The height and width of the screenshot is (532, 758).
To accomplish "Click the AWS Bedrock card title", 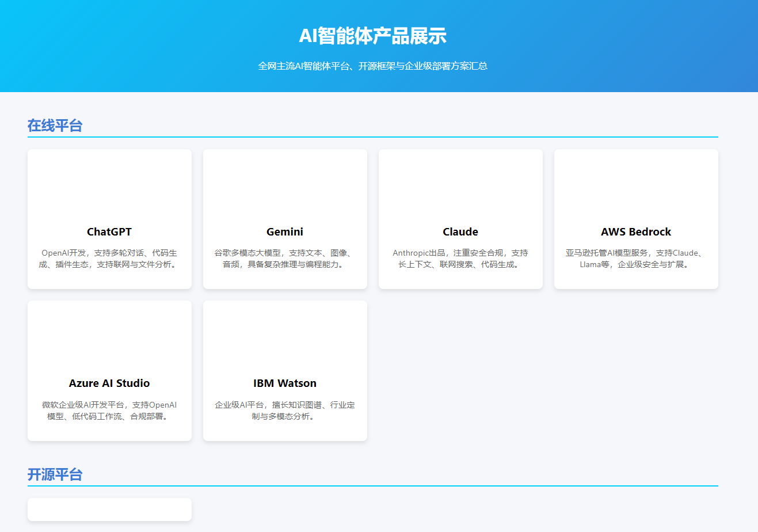I will (636, 231).
